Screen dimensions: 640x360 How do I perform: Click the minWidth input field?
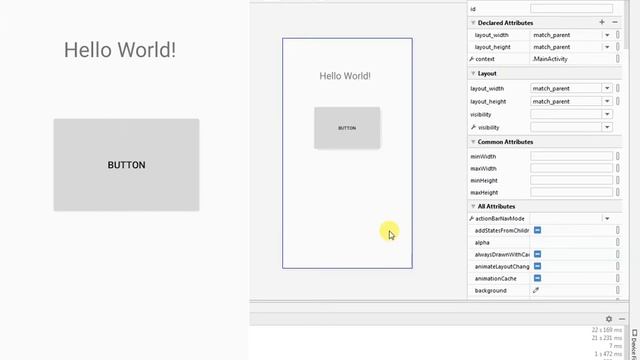[x=571, y=156]
